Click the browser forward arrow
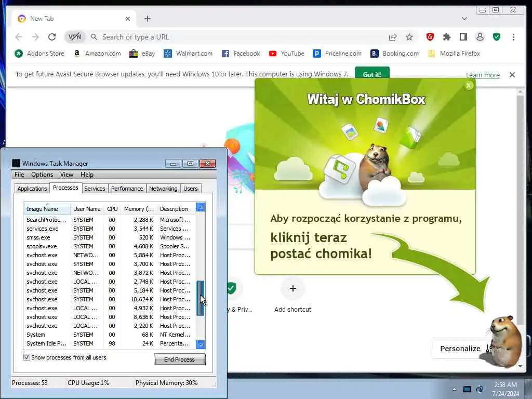Screen dimensions: 532x399 [35, 37]
